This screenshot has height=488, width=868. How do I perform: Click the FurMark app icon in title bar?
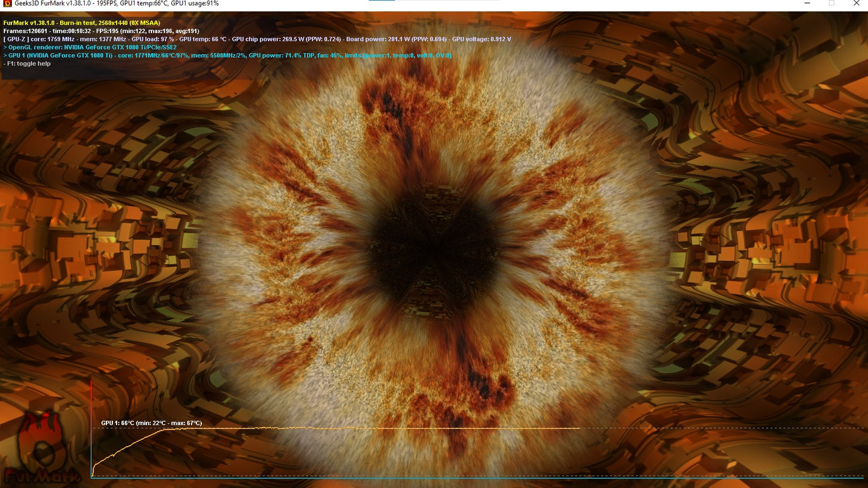point(7,4)
